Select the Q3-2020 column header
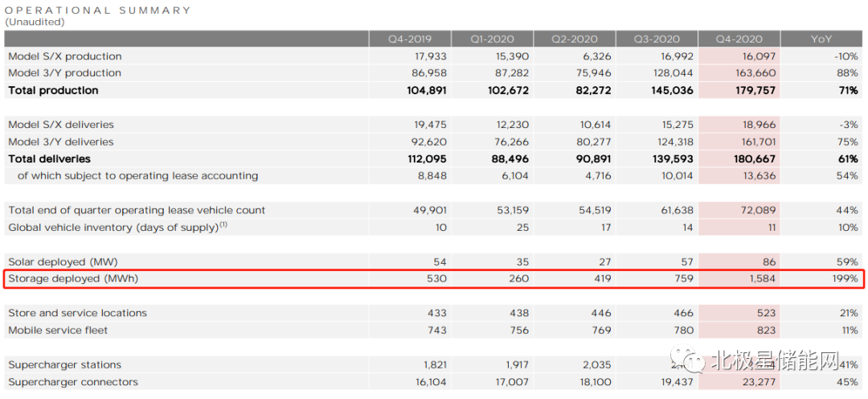This screenshot has height=399, width=868. click(655, 39)
